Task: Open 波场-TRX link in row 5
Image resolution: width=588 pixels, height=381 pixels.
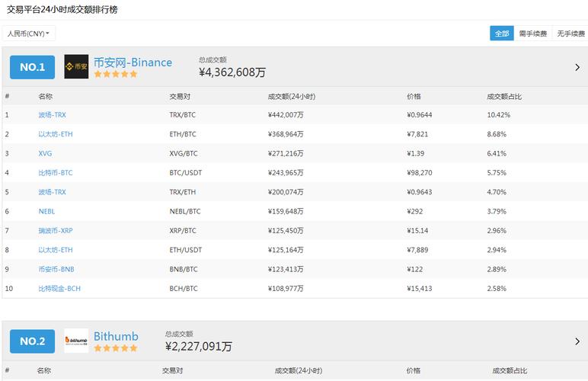Action: tap(52, 192)
